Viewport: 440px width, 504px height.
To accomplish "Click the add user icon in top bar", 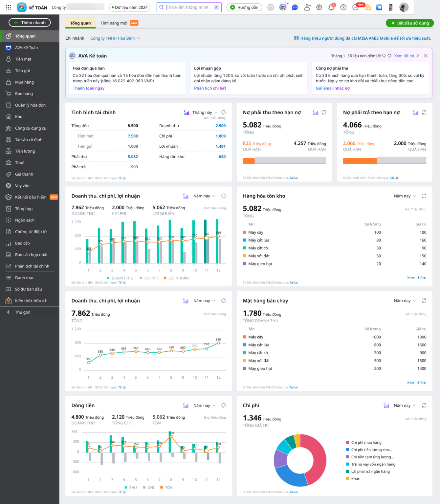I will (307, 7).
